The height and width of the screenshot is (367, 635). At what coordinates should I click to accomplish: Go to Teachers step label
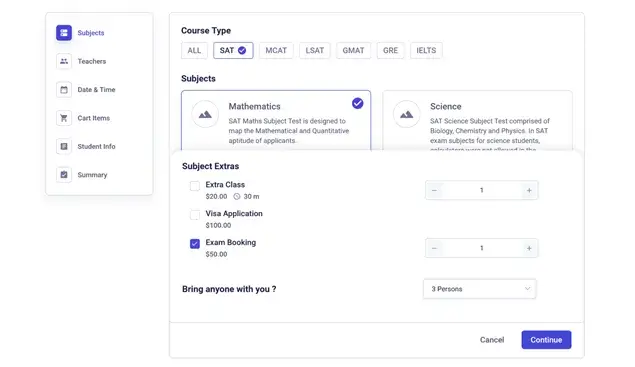pos(92,62)
